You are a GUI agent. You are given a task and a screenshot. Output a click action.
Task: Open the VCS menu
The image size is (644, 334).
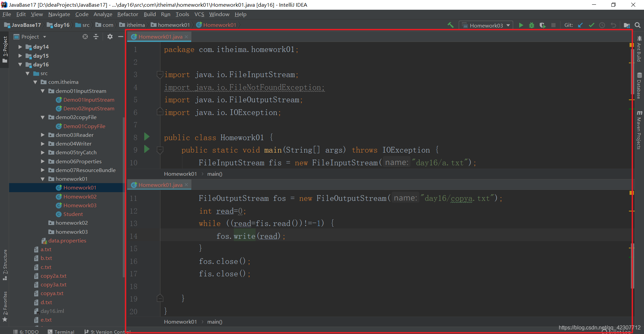click(199, 14)
